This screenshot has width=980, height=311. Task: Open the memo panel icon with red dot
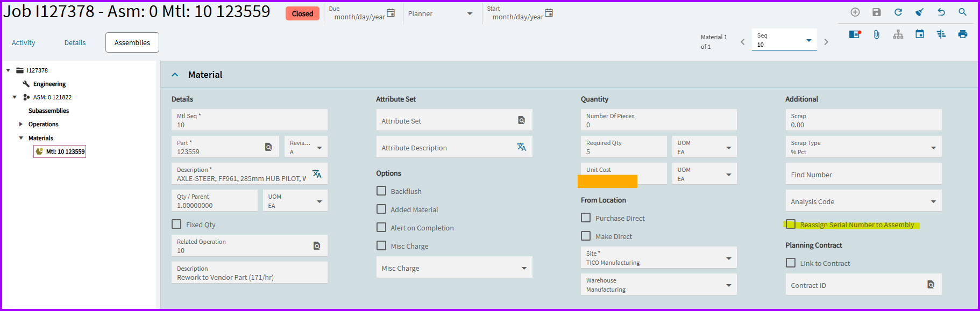[855, 34]
